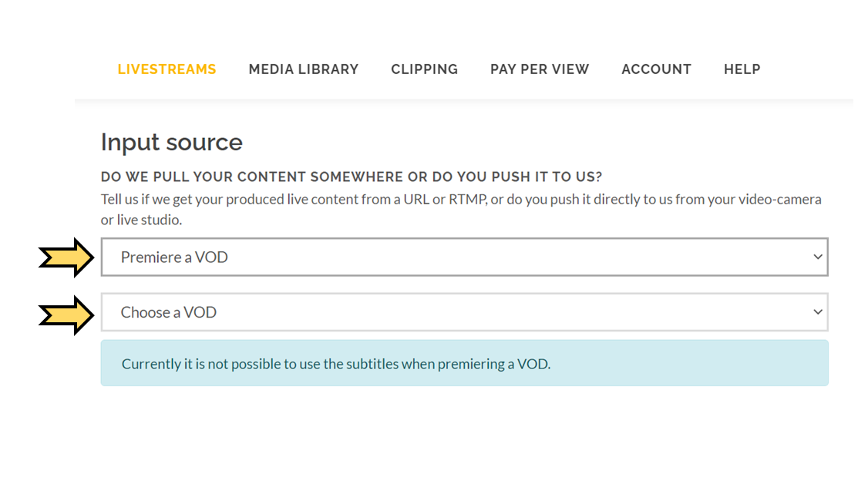Click the yellow arrow beside Choose a VOD

(x=66, y=315)
